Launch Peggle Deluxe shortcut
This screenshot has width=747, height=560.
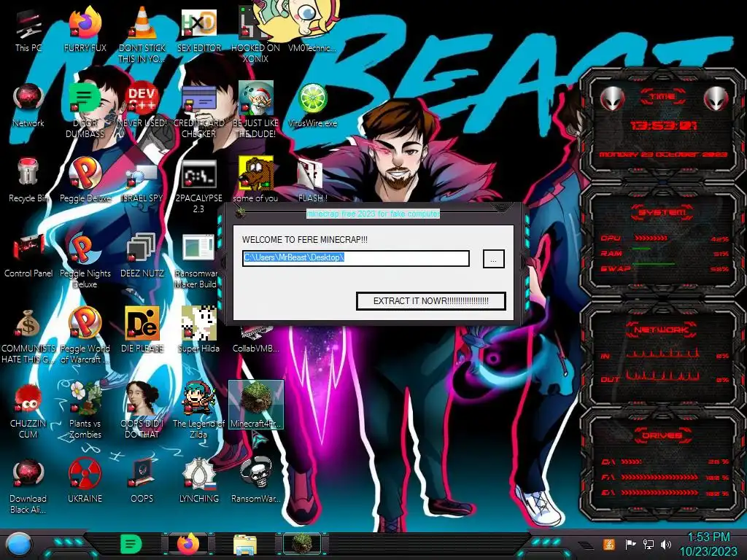[x=85, y=181]
